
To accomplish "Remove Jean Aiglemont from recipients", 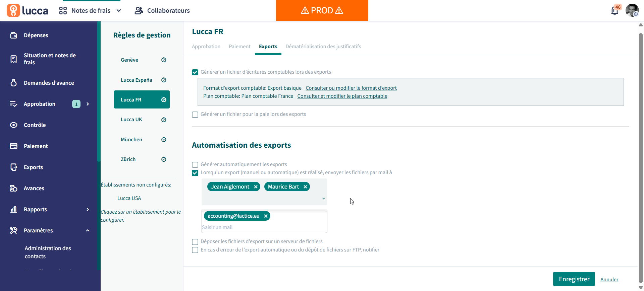I will pos(256,187).
